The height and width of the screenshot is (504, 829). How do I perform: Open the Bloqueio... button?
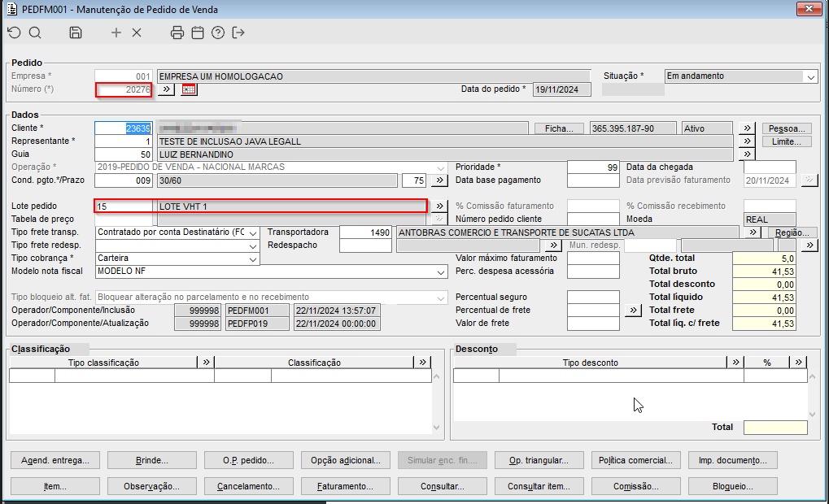pyautogui.click(x=733, y=486)
